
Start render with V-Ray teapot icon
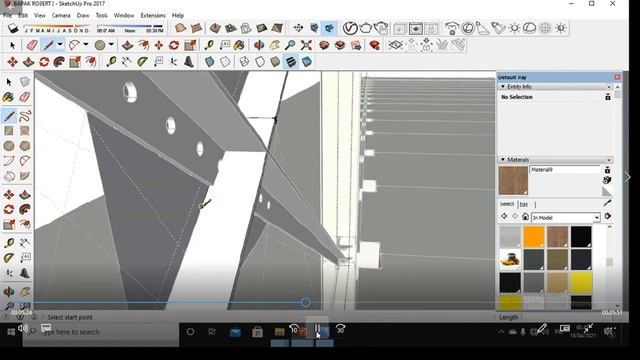pyautogui.click(x=366, y=28)
